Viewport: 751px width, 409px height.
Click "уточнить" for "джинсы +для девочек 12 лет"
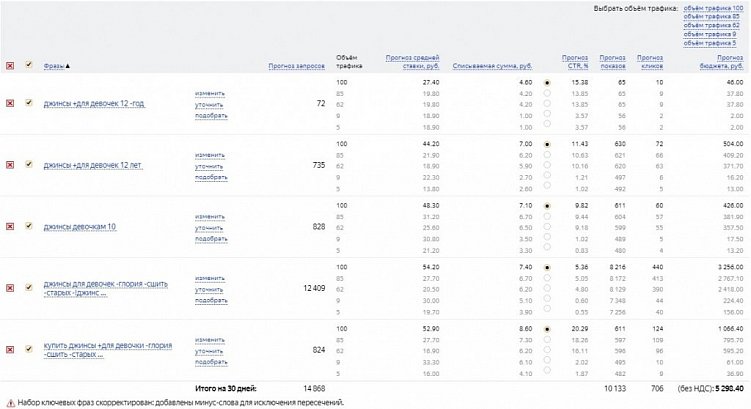point(209,165)
